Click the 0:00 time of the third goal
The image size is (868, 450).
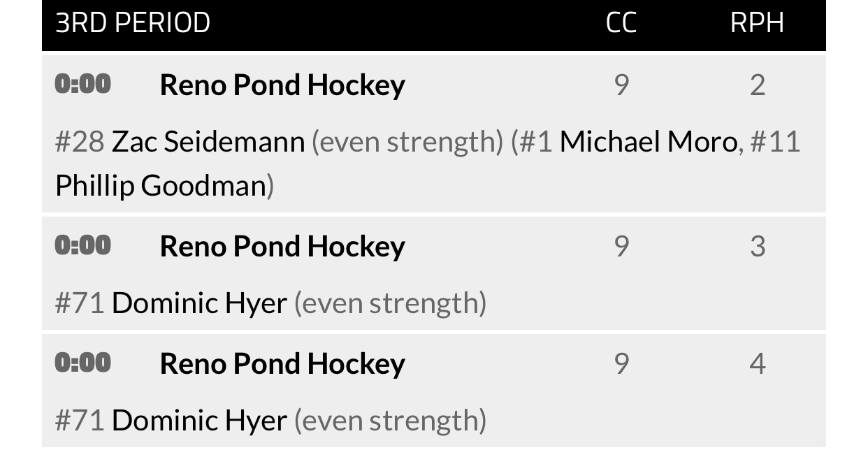coord(83,363)
